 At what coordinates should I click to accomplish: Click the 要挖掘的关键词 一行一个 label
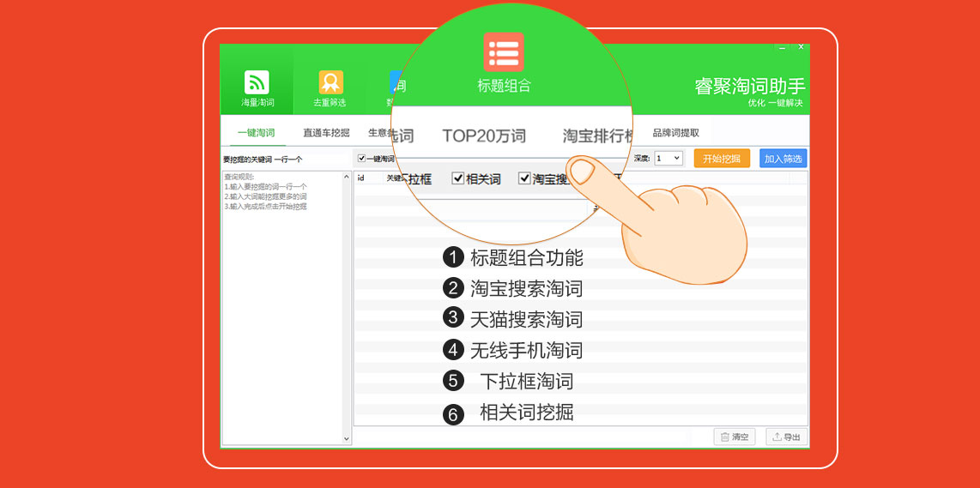point(263,160)
